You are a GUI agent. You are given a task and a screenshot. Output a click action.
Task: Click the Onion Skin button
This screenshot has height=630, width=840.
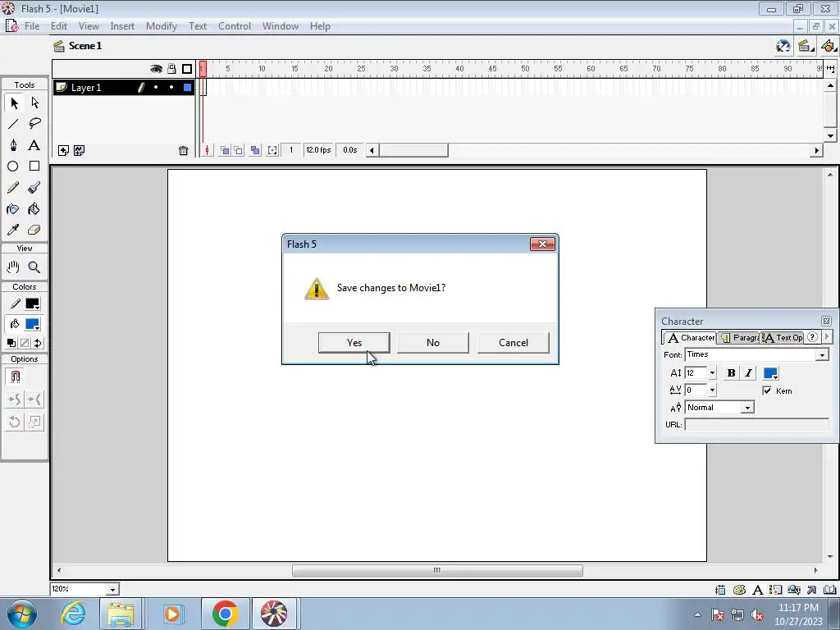coord(225,151)
